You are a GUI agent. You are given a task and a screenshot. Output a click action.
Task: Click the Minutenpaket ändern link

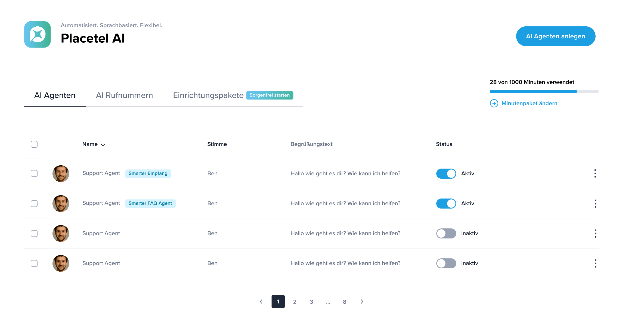click(x=529, y=103)
